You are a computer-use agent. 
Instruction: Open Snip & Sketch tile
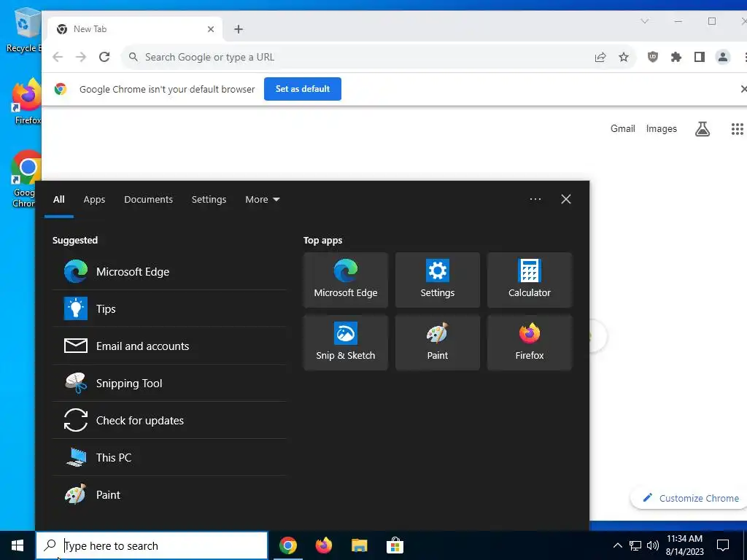click(x=345, y=343)
